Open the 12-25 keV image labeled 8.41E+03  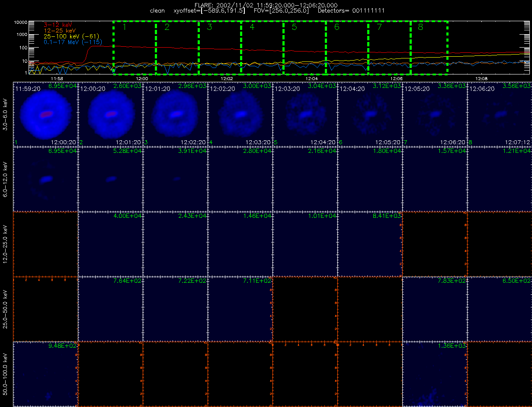[370, 244]
